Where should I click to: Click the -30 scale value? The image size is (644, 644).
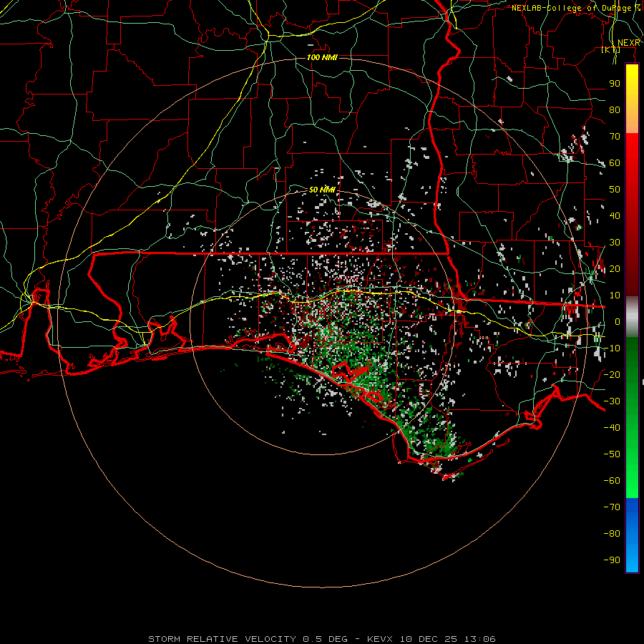(x=612, y=401)
